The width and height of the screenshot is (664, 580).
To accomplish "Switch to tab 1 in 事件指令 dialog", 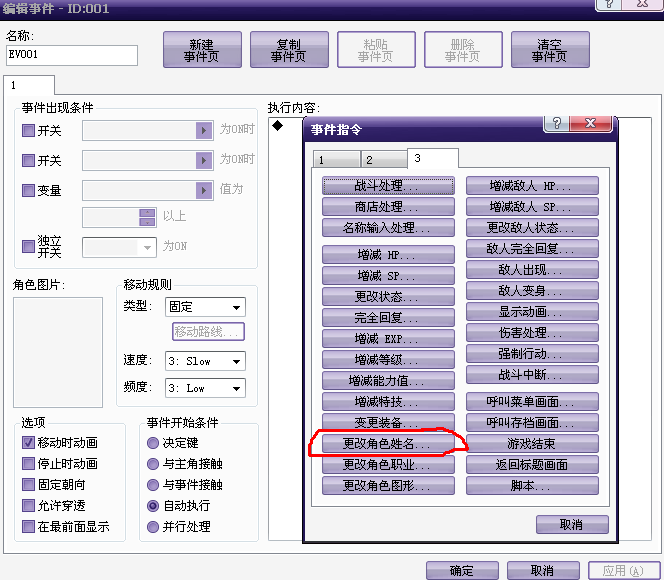I will point(337,160).
